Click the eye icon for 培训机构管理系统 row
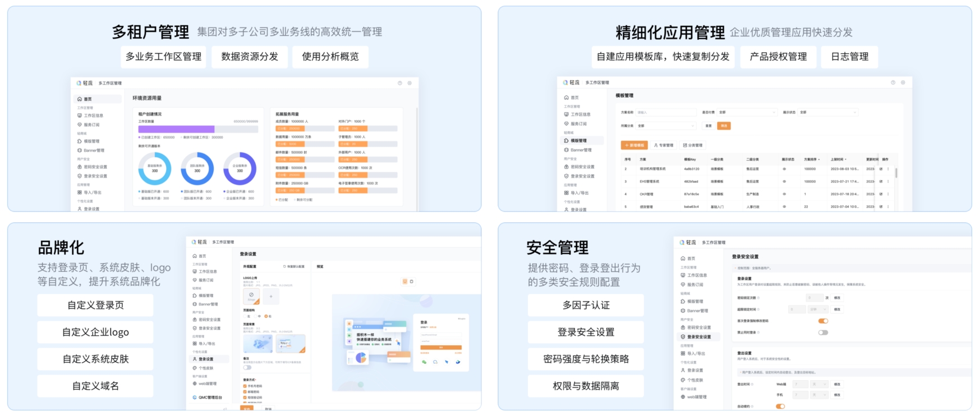 [784, 169]
